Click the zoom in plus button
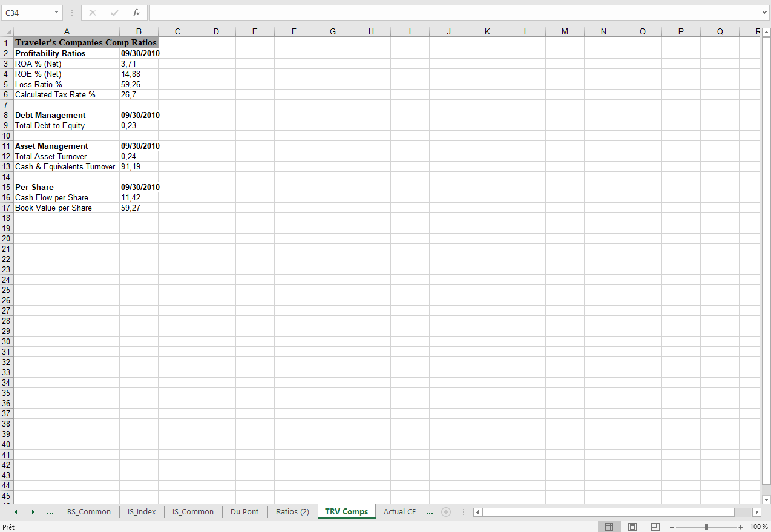Screen dimensions: 771x532 (741, 527)
